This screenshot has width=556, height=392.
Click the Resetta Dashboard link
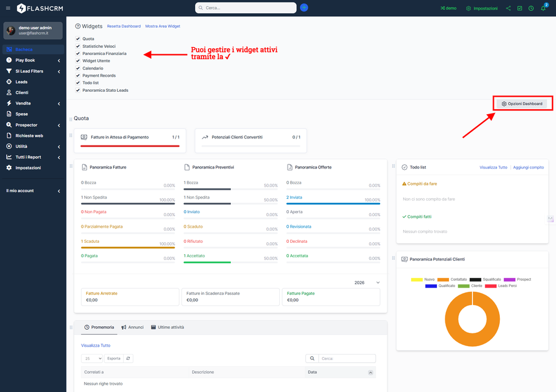pyautogui.click(x=124, y=27)
